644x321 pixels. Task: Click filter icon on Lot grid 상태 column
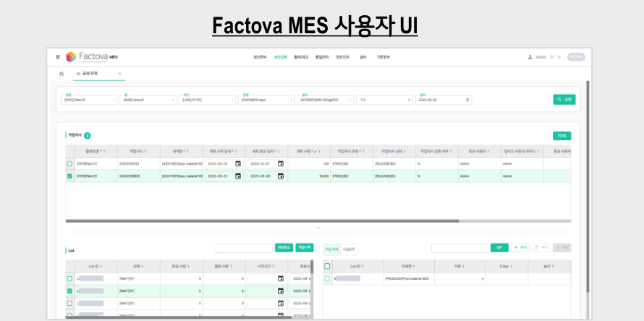click(x=142, y=266)
